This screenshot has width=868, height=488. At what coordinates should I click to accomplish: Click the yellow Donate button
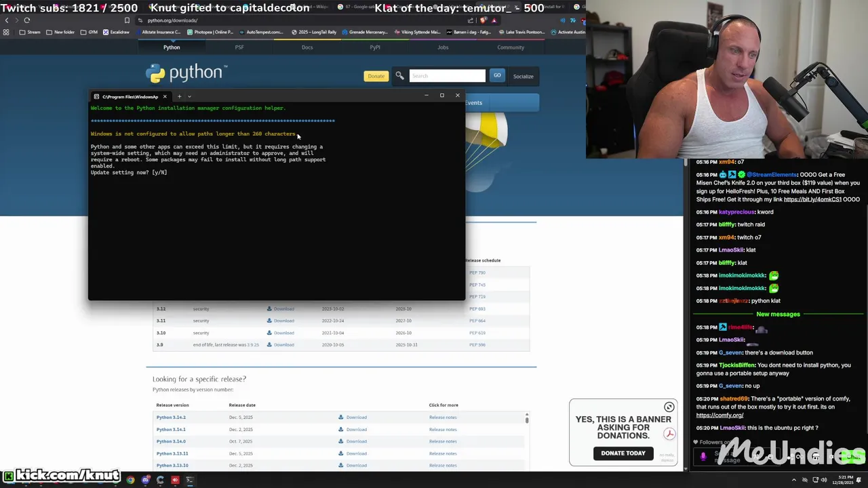376,76
